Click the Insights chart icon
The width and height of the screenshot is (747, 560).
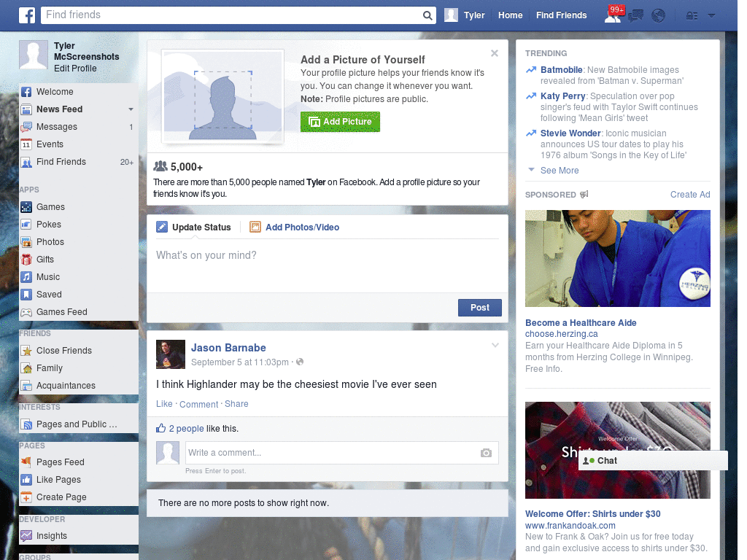26,536
